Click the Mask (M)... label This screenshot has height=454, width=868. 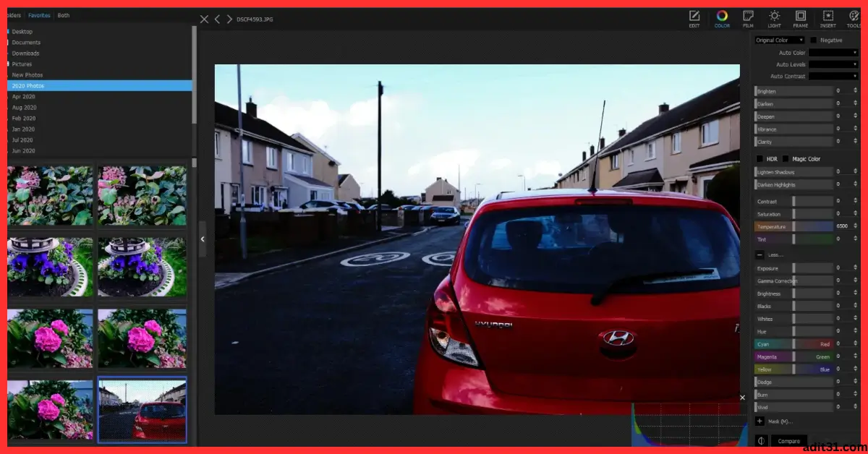(x=780, y=421)
